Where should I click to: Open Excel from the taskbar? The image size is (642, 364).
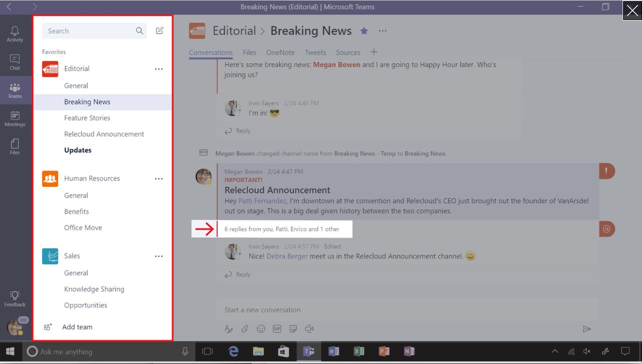(359, 351)
